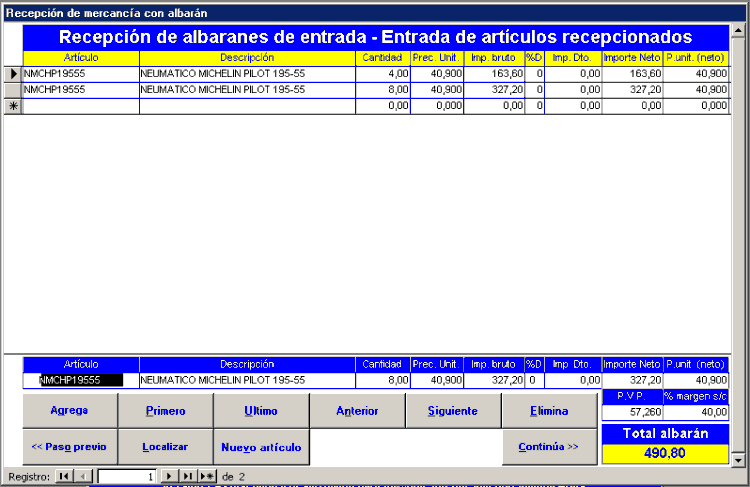Click yellow Cantidad column header
750x487 pixels.
coord(383,58)
